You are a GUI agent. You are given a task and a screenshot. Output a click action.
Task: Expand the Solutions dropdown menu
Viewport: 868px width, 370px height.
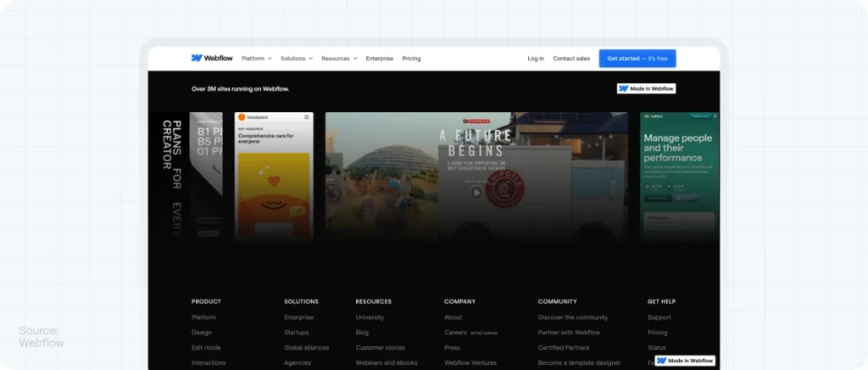297,59
